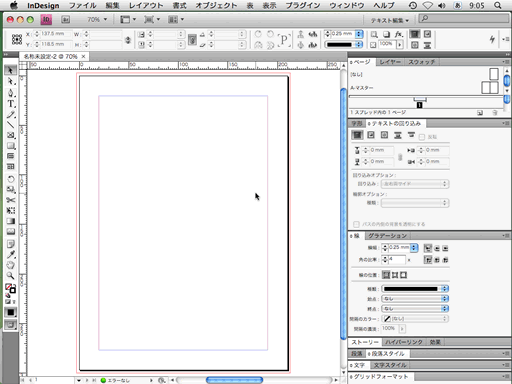Screen dimensions: 512x384
Task: Click the reference point locator grid
Action: tap(17, 39)
